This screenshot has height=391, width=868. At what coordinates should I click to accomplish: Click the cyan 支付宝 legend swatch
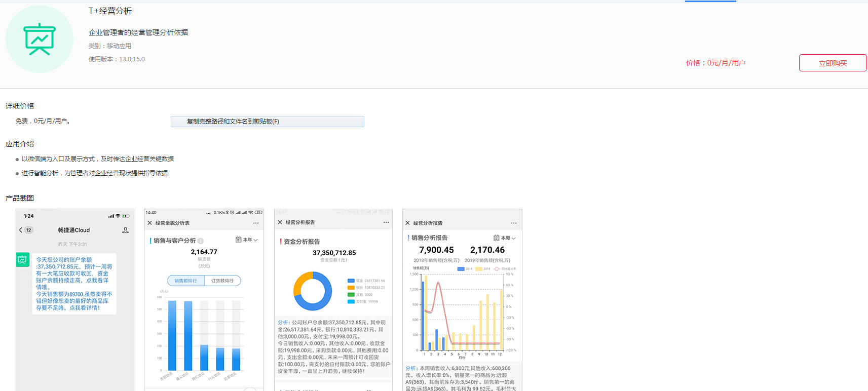point(351,302)
